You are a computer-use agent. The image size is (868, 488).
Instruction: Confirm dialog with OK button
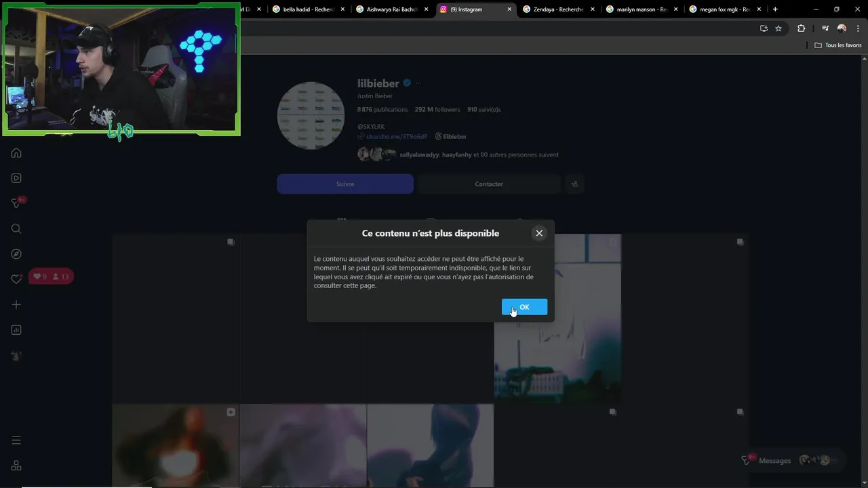click(524, 307)
